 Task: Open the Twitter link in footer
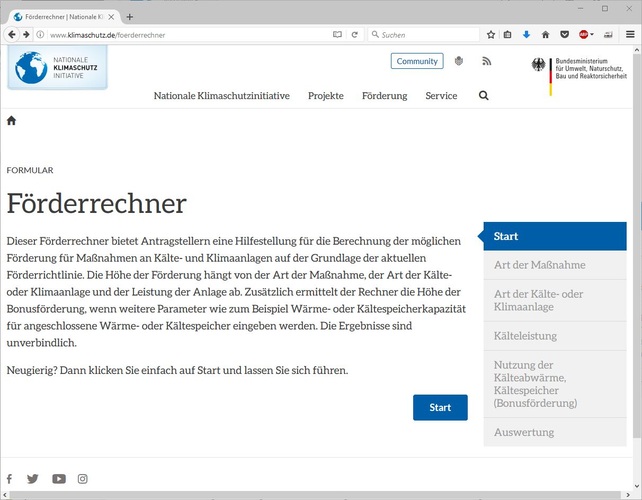[x=33, y=479]
